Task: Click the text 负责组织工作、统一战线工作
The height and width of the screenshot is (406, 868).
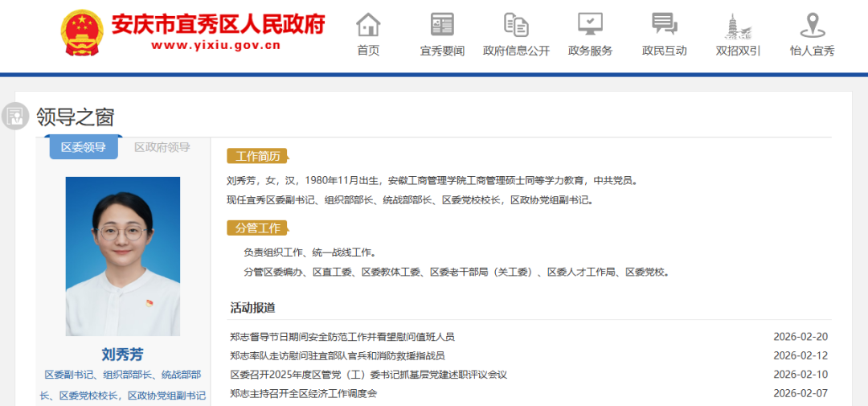Action: coord(310,252)
